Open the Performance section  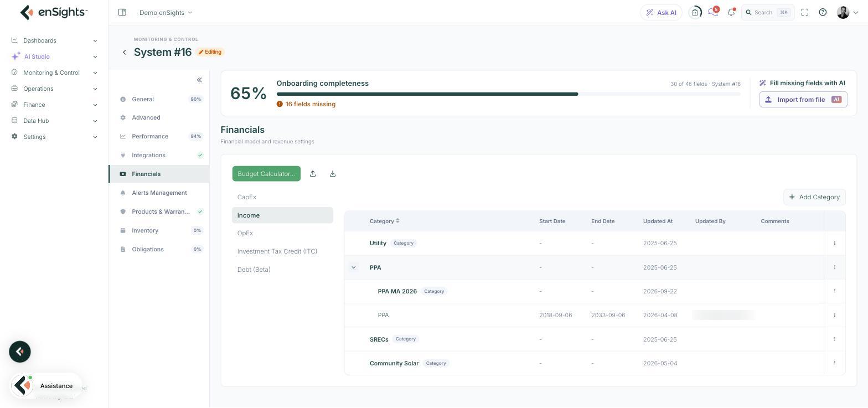(159, 136)
